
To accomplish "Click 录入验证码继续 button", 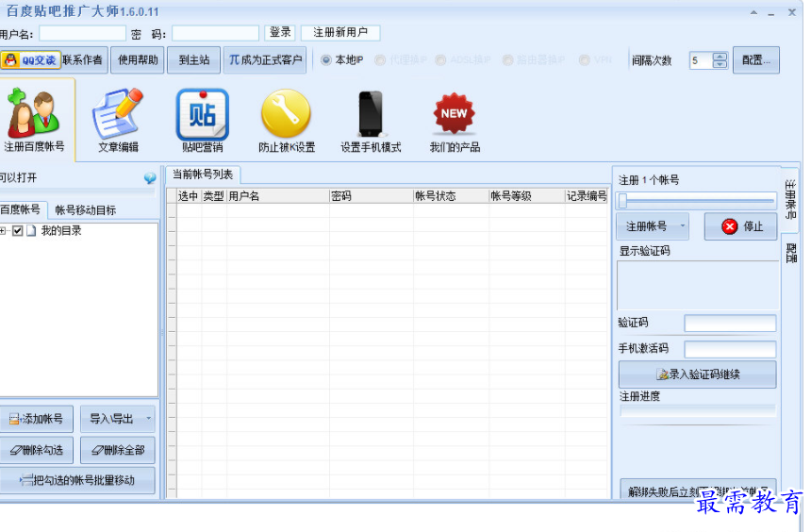I will pyautogui.click(x=697, y=374).
